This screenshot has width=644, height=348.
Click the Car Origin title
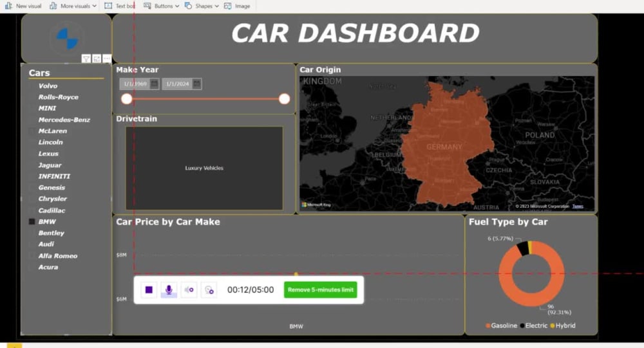pos(320,69)
